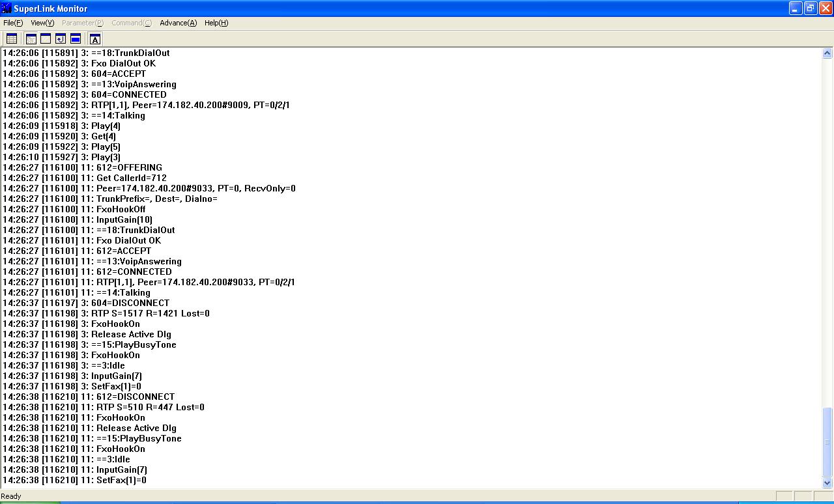The image size is (834, 504).
Task: Select 'RTP S=510 R=447 Lost=0' line
Action: 104,407
